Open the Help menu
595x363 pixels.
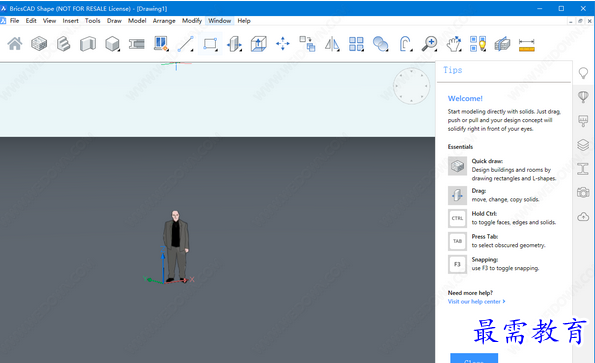tap(244, 21)
